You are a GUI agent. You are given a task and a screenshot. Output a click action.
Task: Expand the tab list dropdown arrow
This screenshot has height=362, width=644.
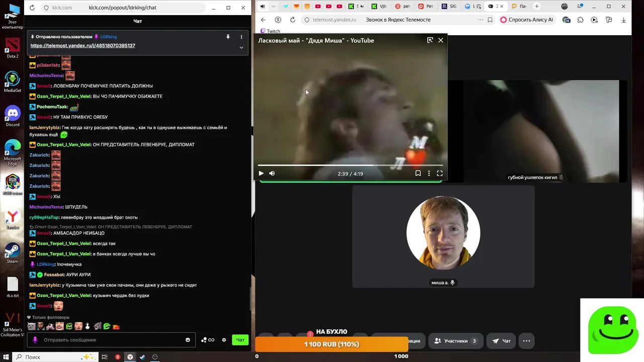point(273,7)
